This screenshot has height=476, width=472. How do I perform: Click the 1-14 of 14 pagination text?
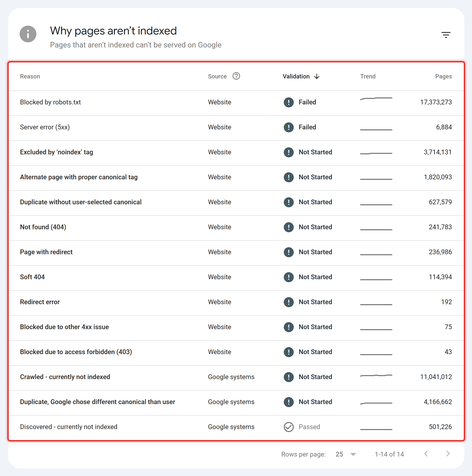[x=389, y=454]
